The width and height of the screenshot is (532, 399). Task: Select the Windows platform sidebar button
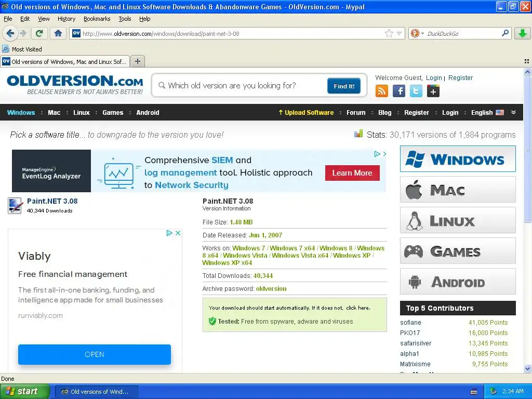pos(458,159)
